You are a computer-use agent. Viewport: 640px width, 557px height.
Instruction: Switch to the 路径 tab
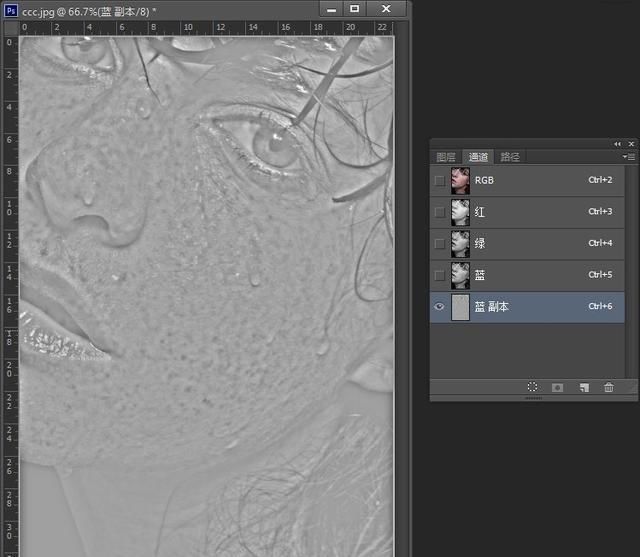point(510,157)
